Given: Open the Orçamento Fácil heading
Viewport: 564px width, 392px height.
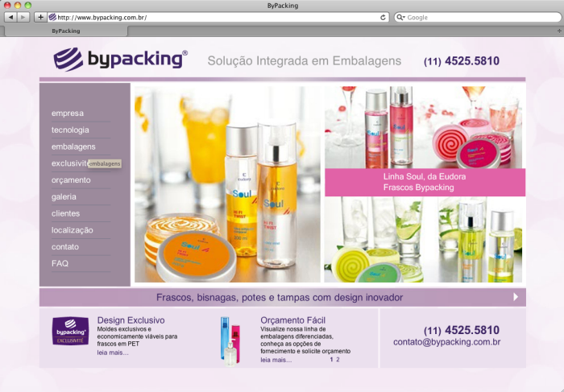Looking at the screenshot, I should 292,320.
